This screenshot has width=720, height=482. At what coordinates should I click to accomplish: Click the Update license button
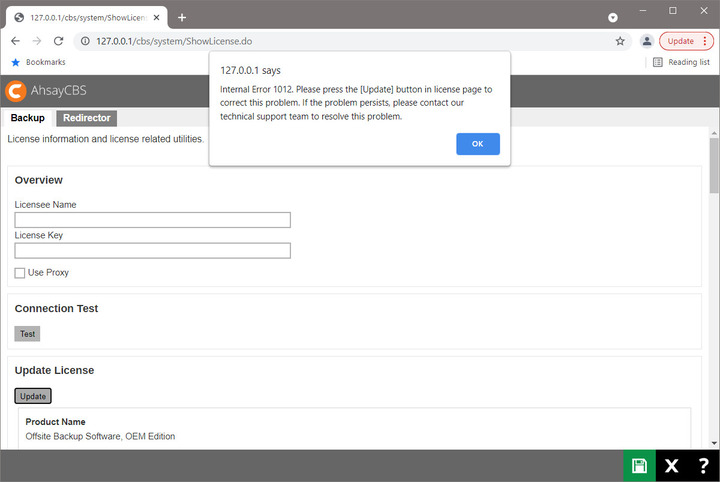[33, 396]
